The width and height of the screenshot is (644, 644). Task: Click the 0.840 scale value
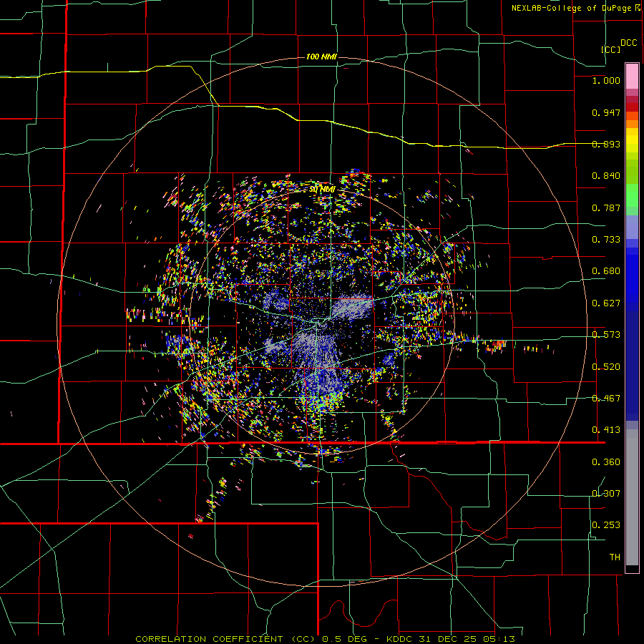click(606, 176)
